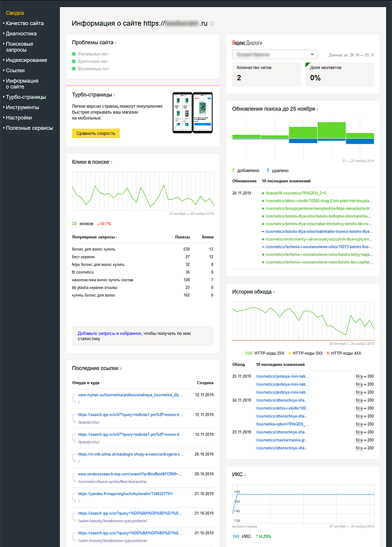Click the info icon beside the site title
This screenshot has width=392, height=547.
click(x=212, y=24)
